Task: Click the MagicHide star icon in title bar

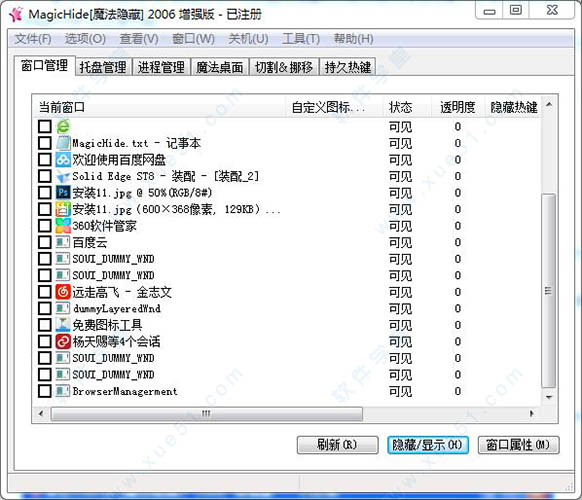Action: point(16,14)
